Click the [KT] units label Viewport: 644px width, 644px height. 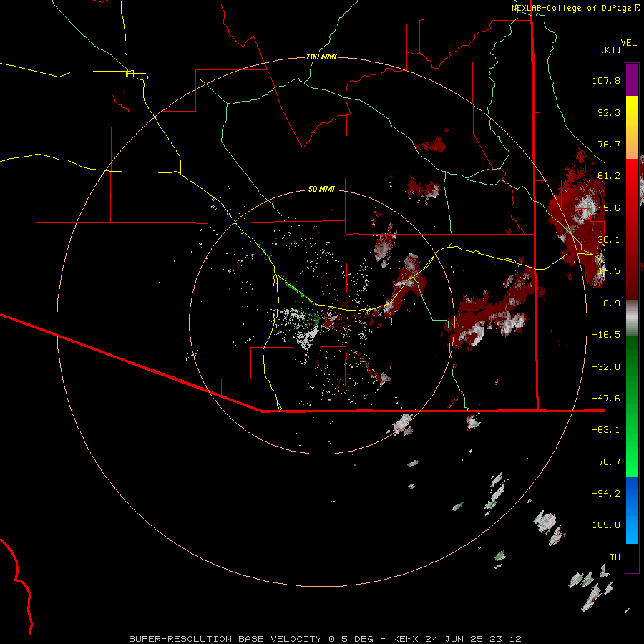(611, 49)
